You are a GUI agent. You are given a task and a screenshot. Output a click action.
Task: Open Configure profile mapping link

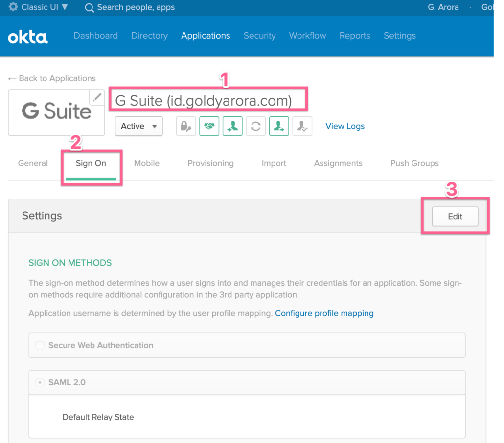tap(324, 313)
